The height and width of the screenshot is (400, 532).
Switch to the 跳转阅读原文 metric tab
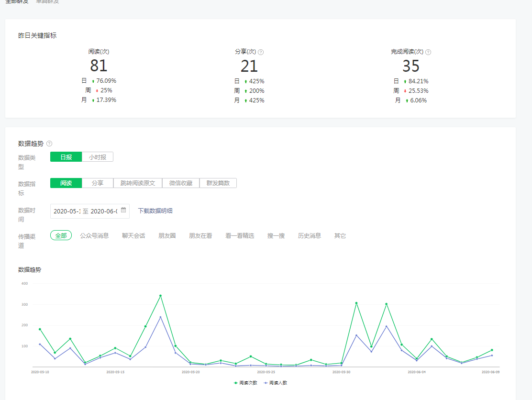[x=138, y=183]
